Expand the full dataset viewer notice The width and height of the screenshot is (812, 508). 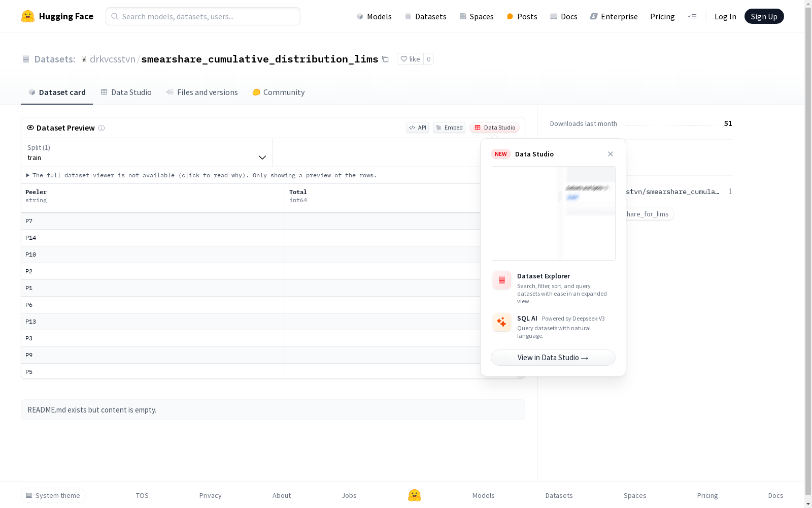201,175
